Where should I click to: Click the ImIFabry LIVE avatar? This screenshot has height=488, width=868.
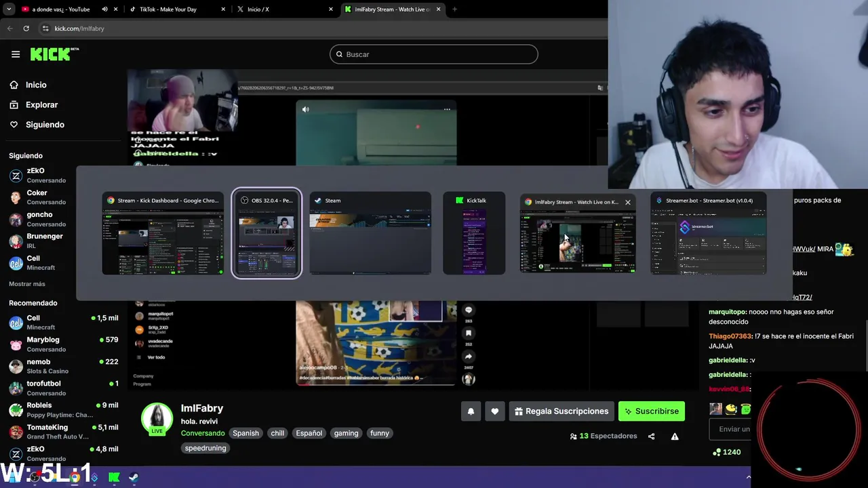pos(157,419)
